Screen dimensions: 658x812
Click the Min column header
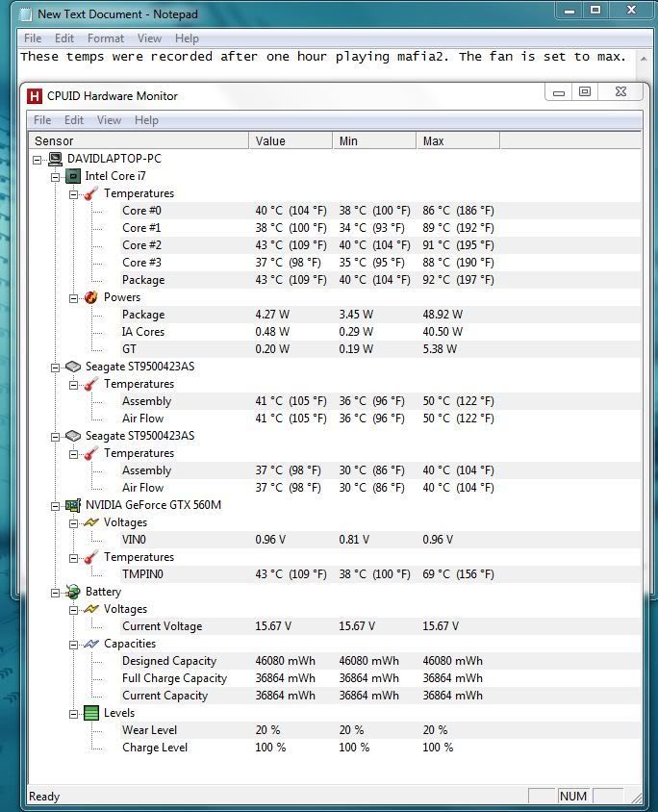tap(374, 140)
